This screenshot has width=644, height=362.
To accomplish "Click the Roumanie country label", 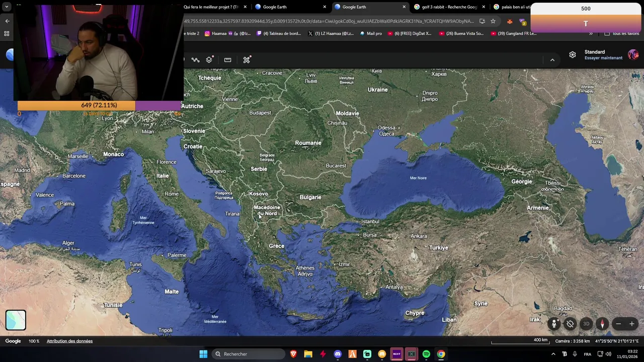I will click(308, 143).
